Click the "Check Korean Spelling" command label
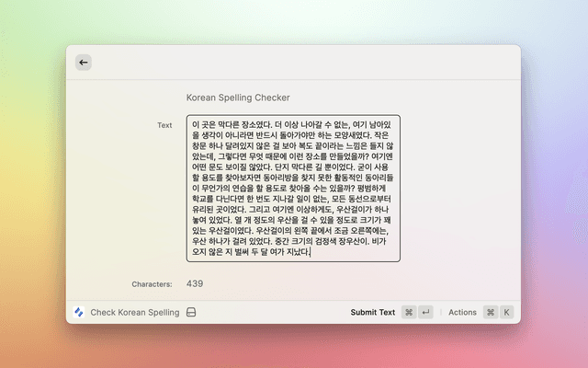Image resolution: width=588 pixels, height=368 pixels. coord(134,313)
